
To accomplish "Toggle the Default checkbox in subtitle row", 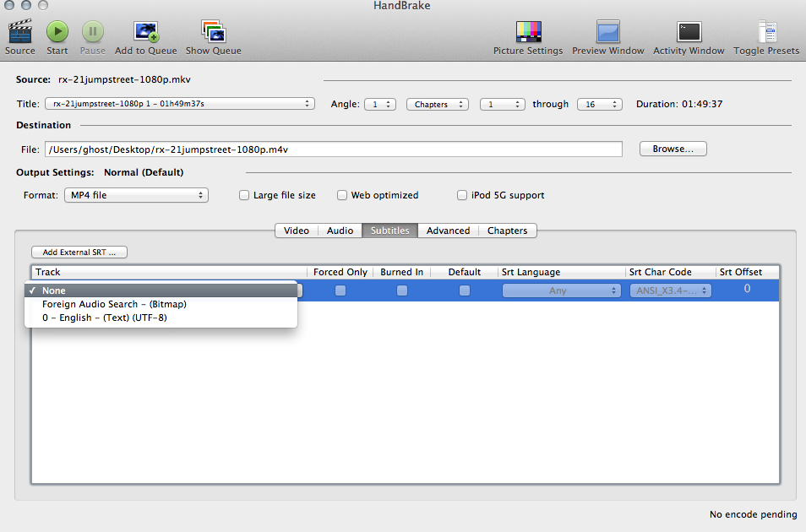I will 465,290.
